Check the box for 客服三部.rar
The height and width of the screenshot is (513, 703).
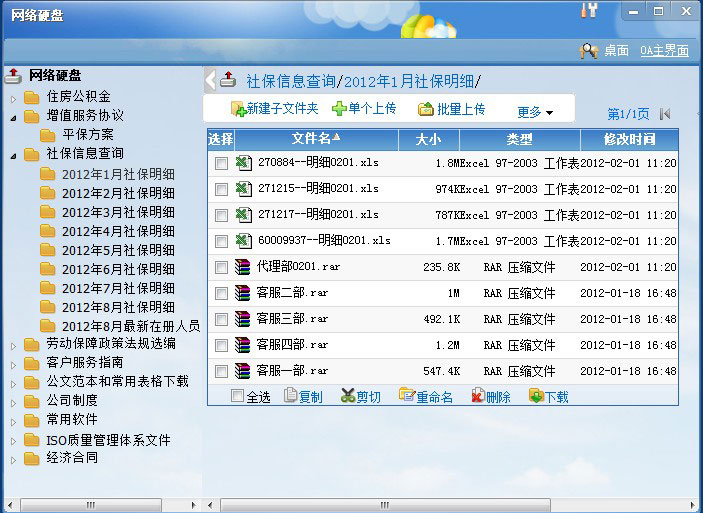click(221, 320)
